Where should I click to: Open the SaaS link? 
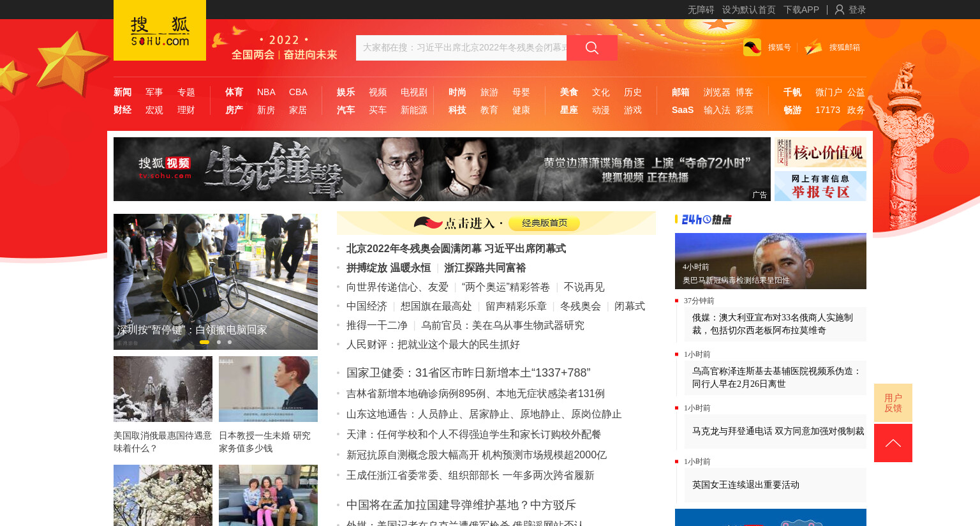pyautogui.click(x=683, y=110)
